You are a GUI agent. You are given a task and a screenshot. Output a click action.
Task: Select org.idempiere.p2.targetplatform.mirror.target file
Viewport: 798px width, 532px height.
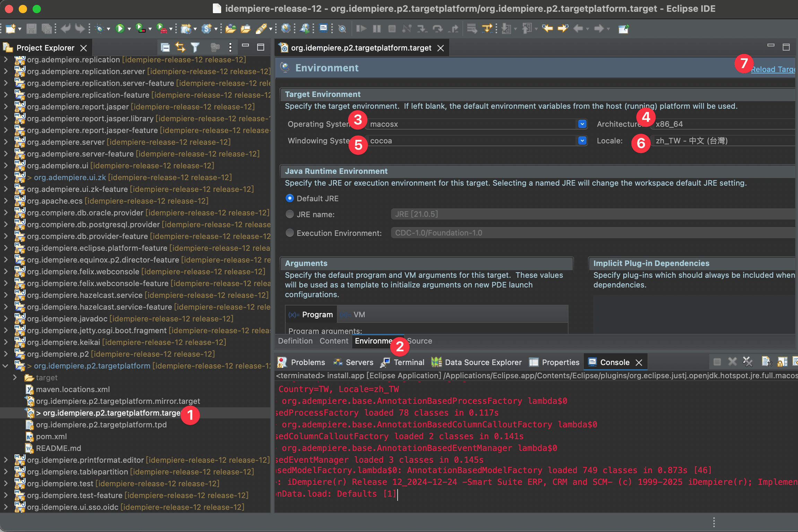[118, 401]
